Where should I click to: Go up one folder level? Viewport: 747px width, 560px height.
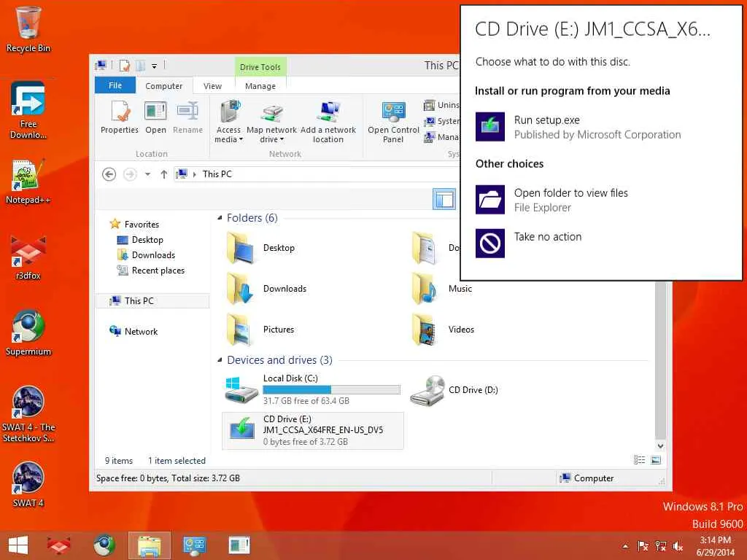click(x=164, y=174)
